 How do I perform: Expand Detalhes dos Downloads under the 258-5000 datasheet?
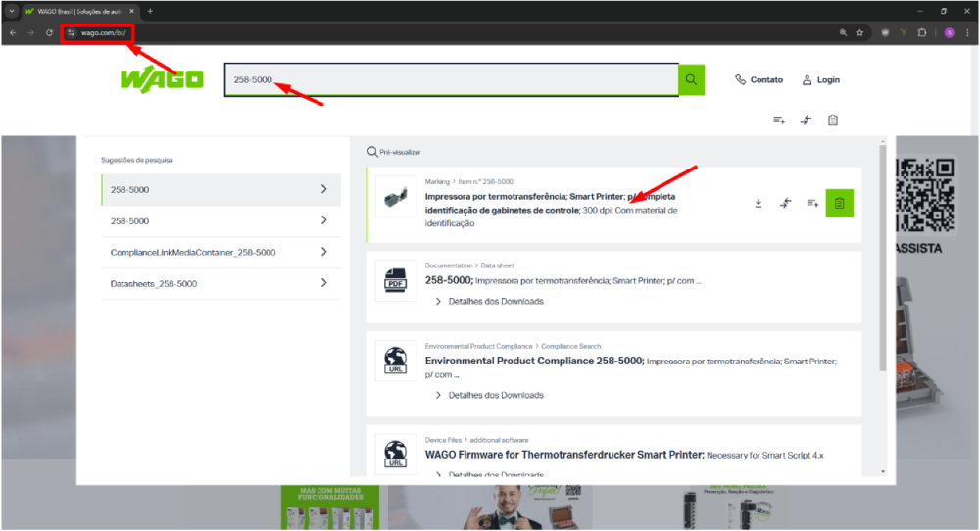tap(495, 301)
